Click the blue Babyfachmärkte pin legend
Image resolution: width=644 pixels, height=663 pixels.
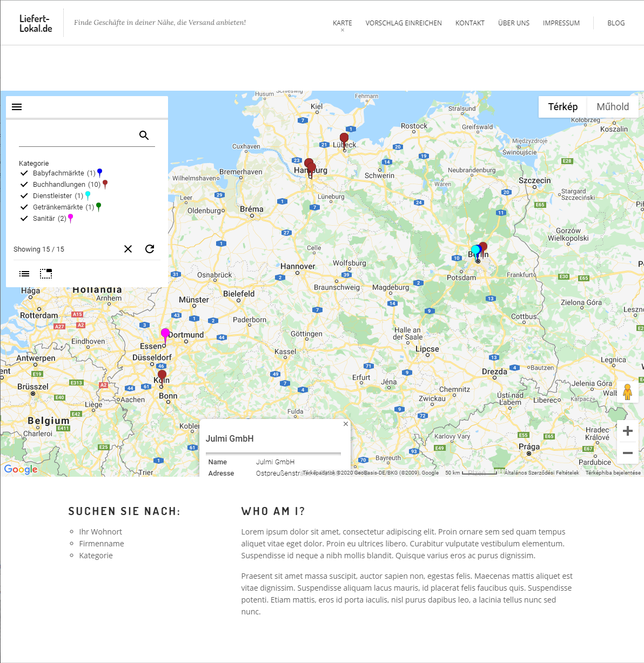click(99, 173)
